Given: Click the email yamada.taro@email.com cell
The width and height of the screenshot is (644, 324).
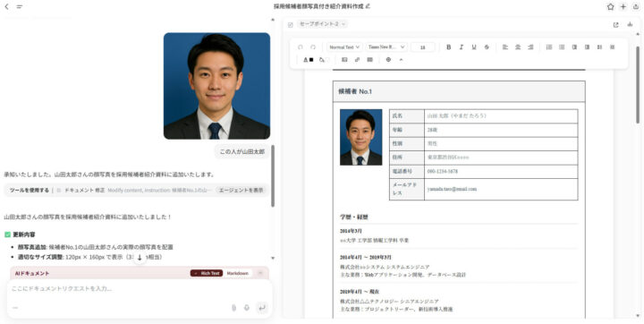Looking at the screenshot, I should point(501,189).
